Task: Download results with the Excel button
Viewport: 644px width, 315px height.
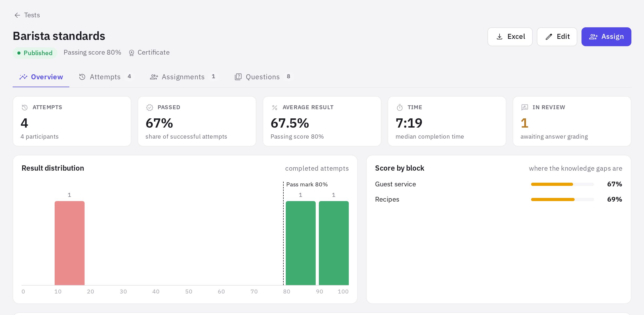Action: pos(510,37)
